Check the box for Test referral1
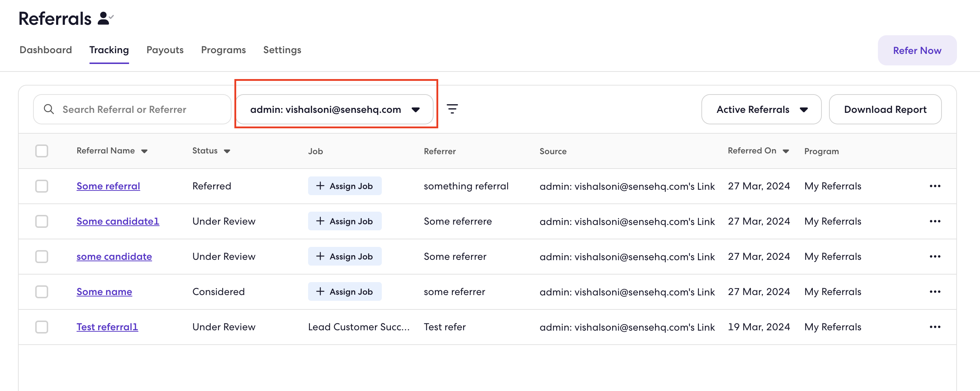Viewport: 980px width, 391px height. tap(41, 327)
